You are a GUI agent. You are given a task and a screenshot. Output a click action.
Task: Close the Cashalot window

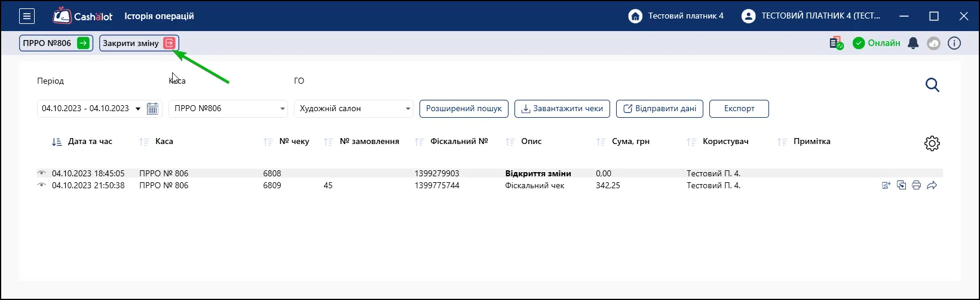point(963,16)
